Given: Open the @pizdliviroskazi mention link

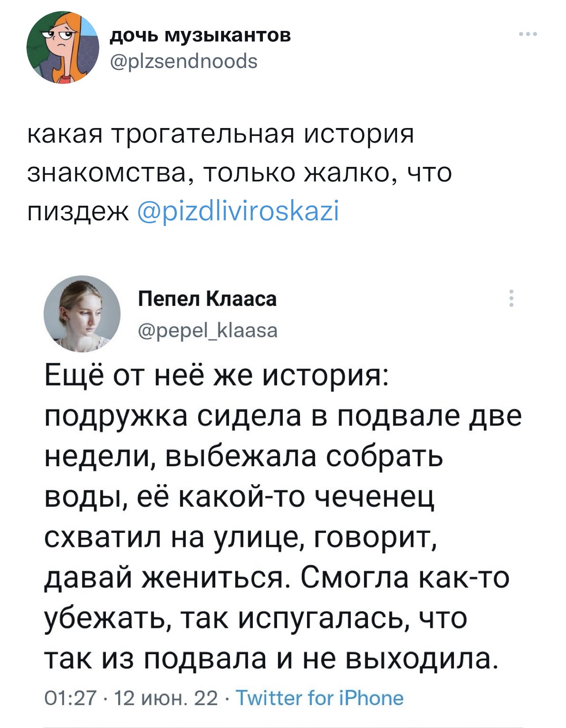Looking at the screenshot, I should pos(239,211).
